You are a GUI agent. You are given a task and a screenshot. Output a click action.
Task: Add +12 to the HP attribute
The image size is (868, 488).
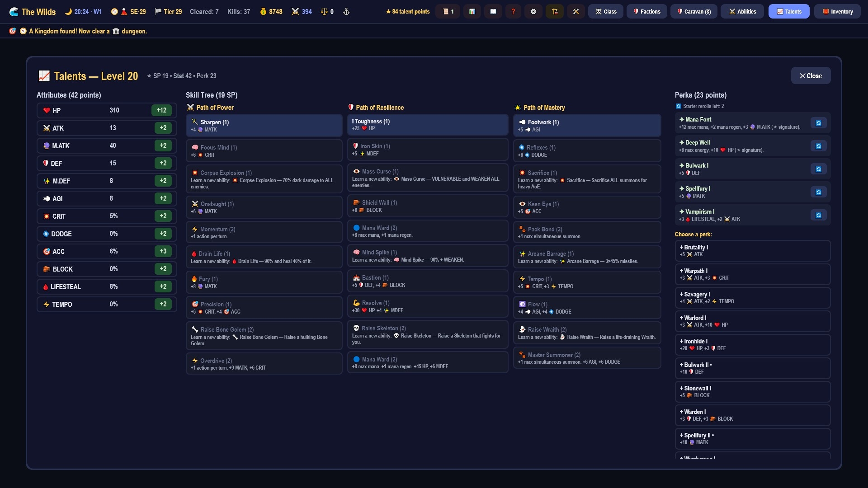[x=161, y=110]
